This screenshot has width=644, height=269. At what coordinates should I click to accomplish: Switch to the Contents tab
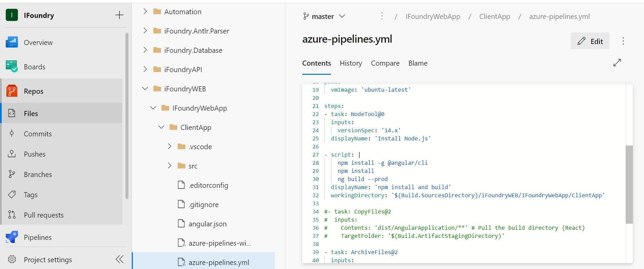[316, 63]
